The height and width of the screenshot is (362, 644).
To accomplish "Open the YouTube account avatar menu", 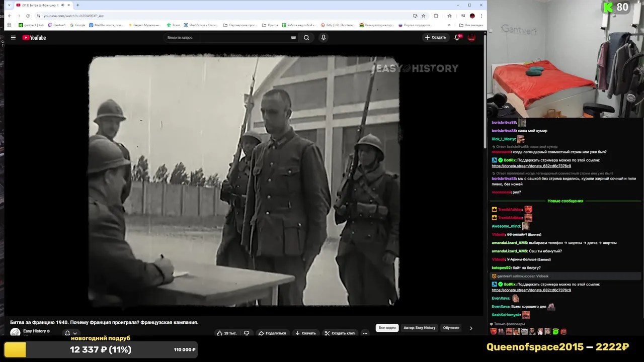I will [471, 38].
